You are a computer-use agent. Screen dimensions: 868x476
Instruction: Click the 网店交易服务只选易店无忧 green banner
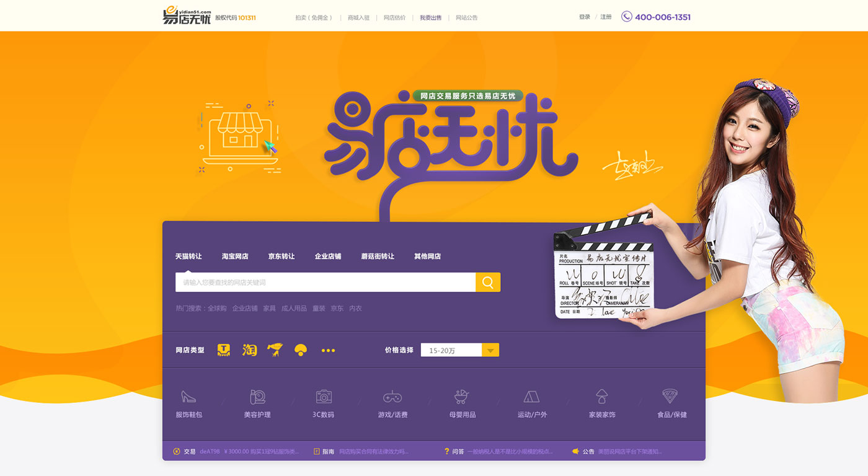[468, 96]
